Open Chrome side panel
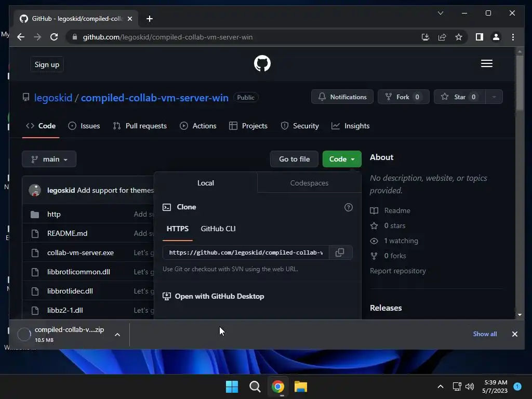 (479, 37)
